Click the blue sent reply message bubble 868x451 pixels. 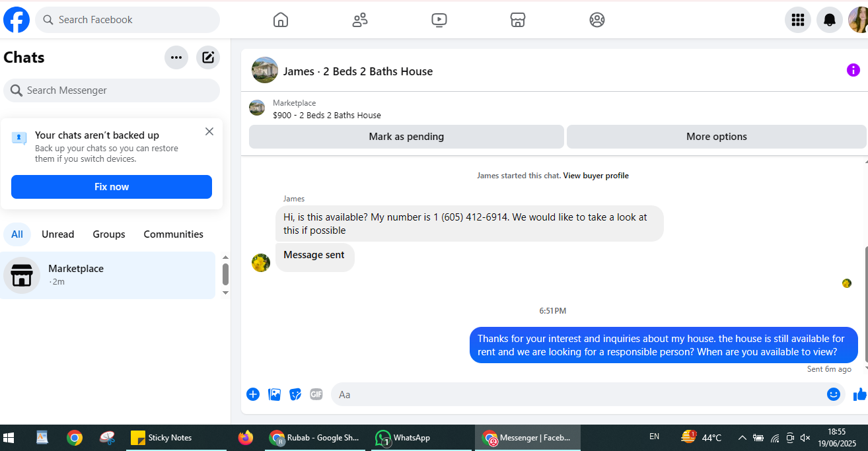(x=664, y=345)
